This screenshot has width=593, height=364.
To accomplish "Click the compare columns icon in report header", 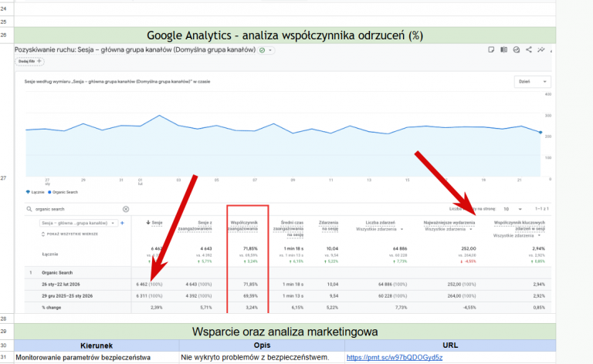I will tap(503, 49).
